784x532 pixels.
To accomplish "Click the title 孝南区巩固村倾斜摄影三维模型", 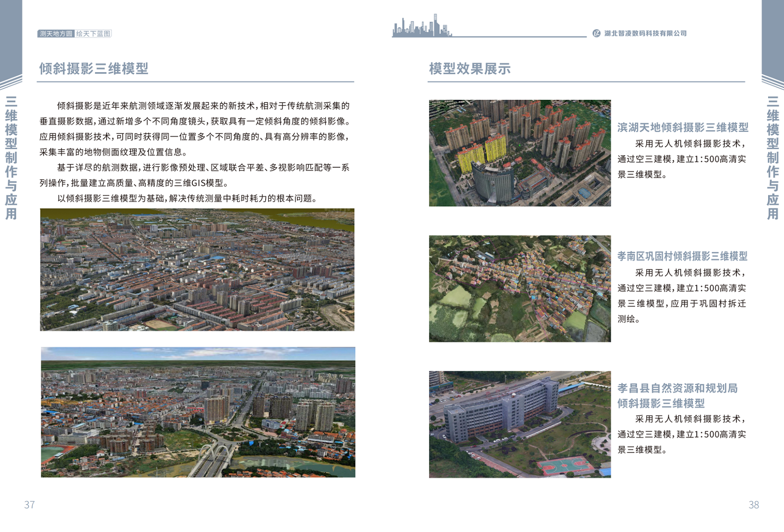I will [682, 256].
